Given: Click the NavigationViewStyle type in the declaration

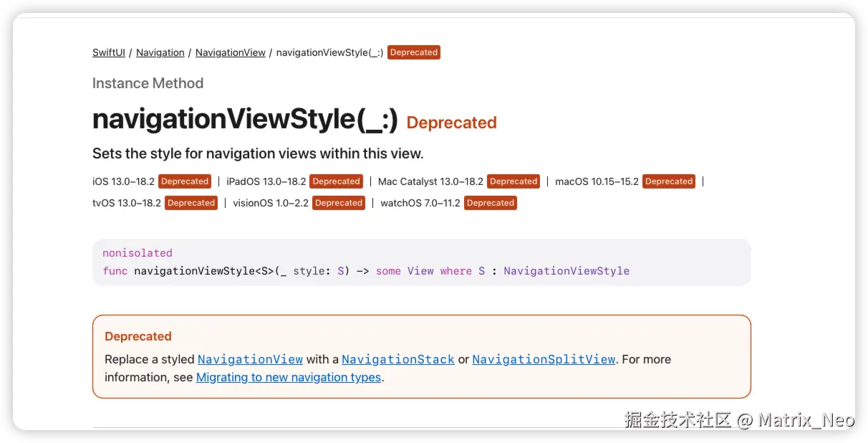Looking at the screenshot, I should pos(566,271).
